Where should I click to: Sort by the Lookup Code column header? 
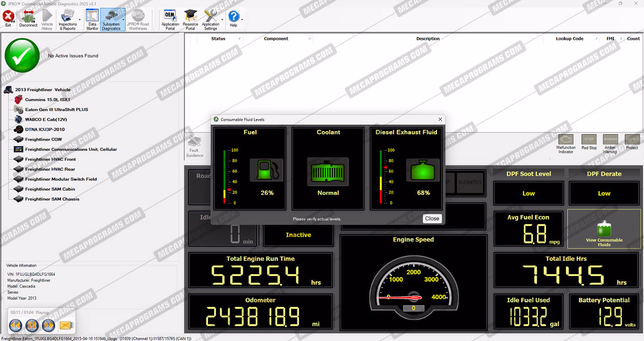pos(570,39)
